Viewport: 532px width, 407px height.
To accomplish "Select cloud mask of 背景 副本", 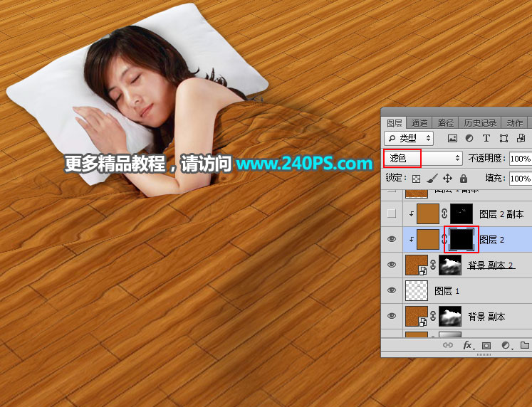I will (x=450, y=316).
